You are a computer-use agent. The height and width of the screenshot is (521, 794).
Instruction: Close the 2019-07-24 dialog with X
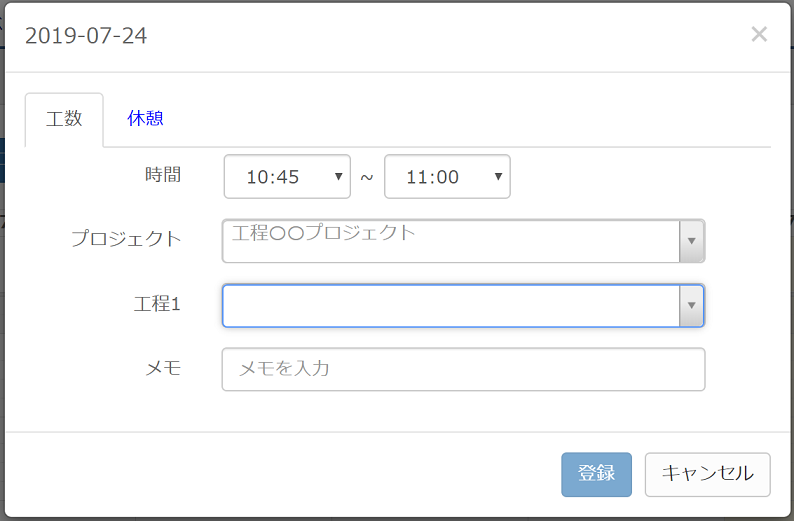click(x=759, y=35)
